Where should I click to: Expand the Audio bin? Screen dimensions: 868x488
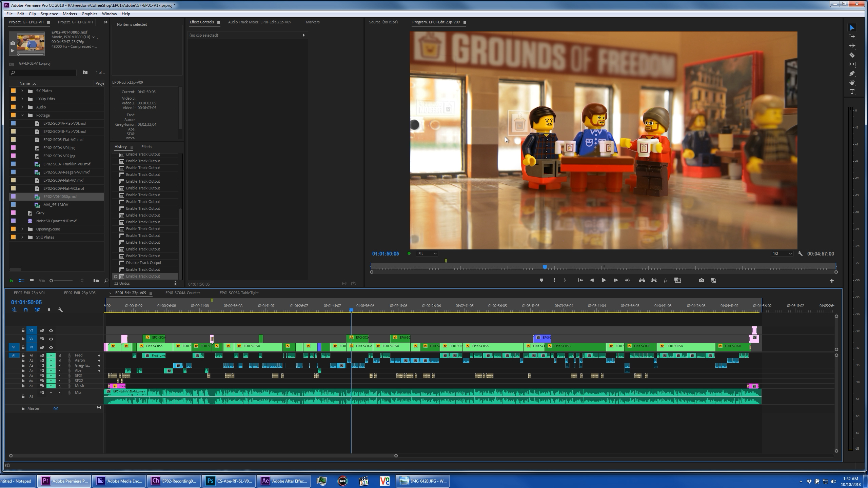pos(22,107)
